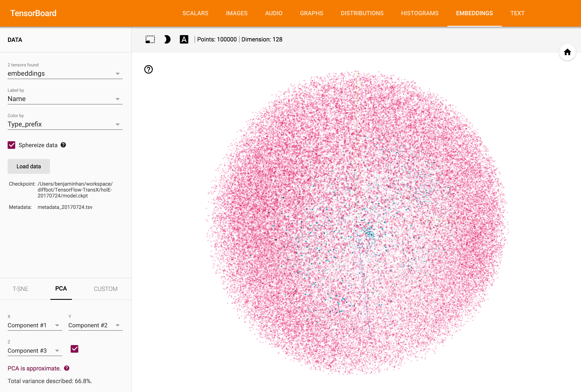Uncheck Sphereize data checkbox
The width and height of the screenshot is (581, 392).
tap(11, 145)
